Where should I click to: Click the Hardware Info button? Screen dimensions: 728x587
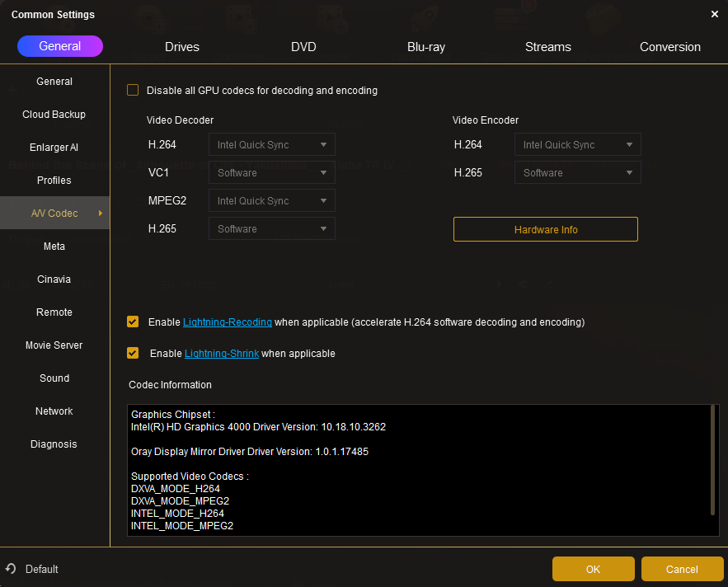pyautogui.click(x=546, y=229)
